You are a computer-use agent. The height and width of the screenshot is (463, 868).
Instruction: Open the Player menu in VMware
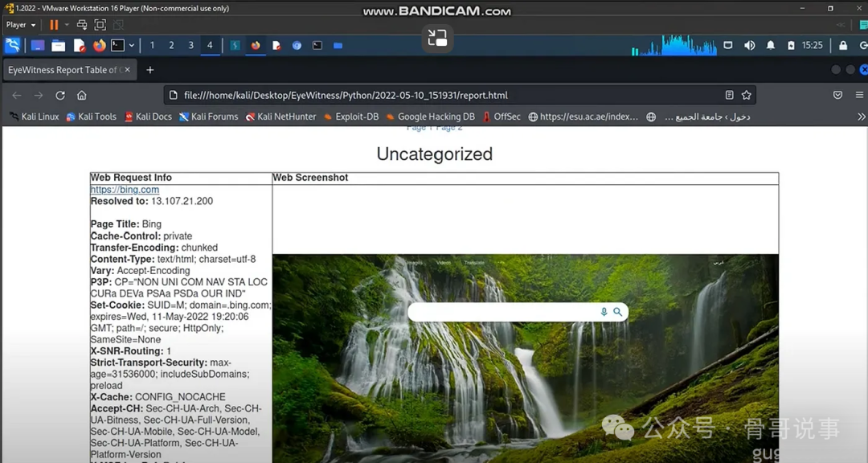click(x=20, y=25)
